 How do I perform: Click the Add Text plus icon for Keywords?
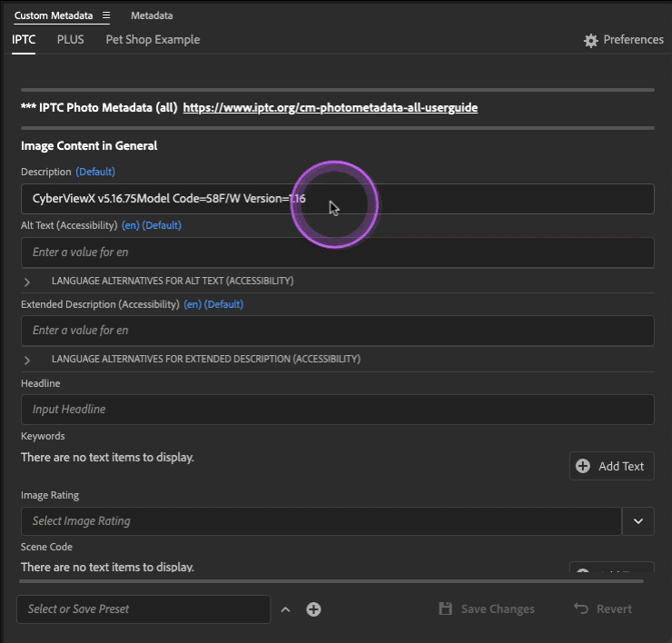click(583, 466)
